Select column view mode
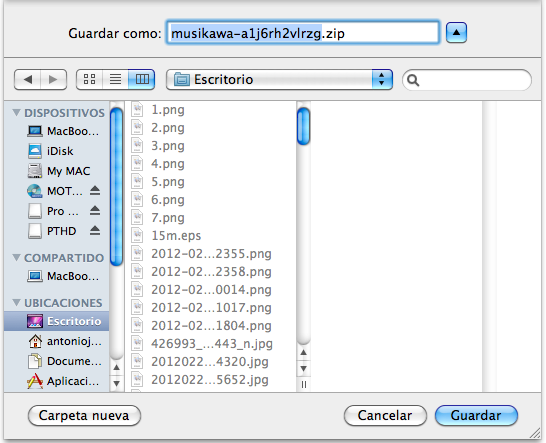 142,79
